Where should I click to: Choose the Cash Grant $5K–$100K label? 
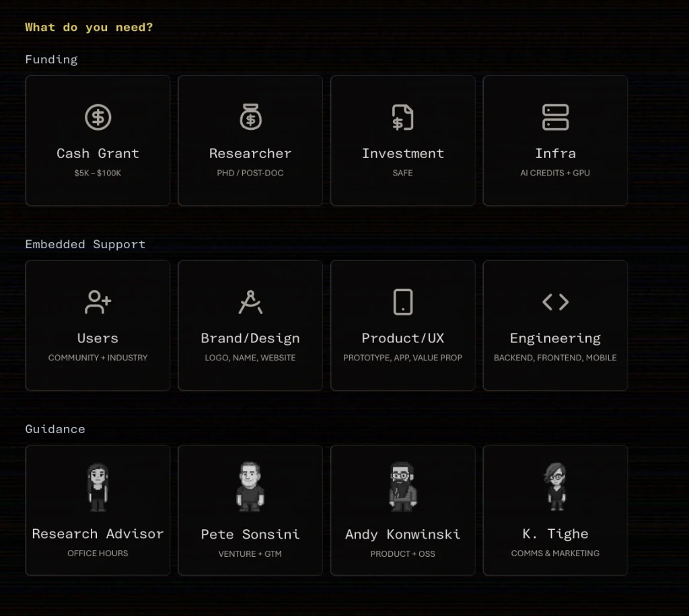[98, 173]
